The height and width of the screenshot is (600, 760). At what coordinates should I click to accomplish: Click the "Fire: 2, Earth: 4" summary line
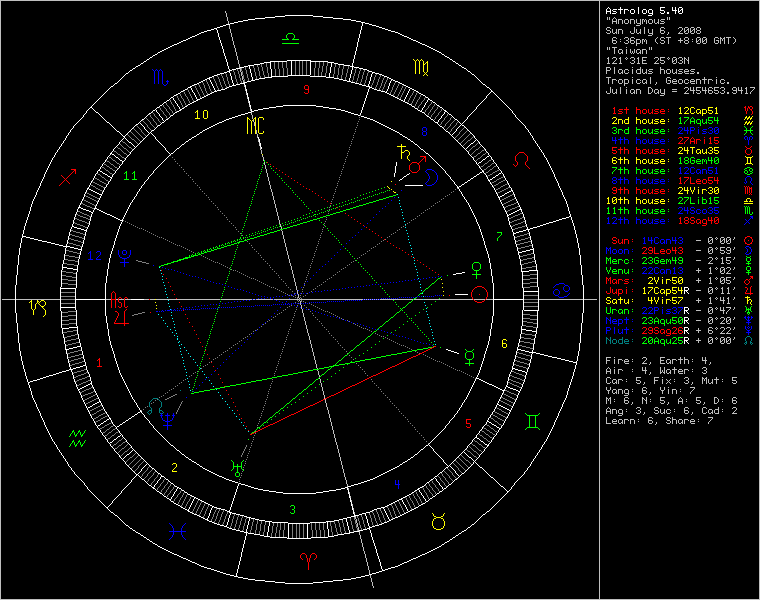(655, 358)
